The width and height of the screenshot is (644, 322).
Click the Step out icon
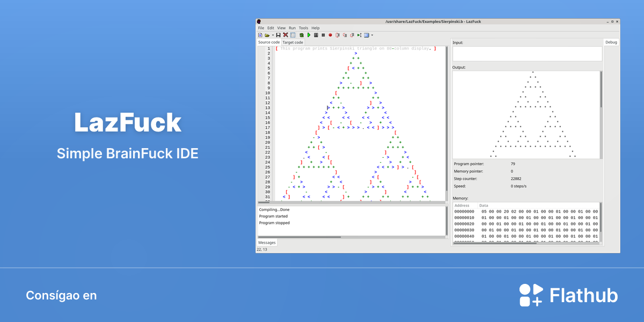click(352, 35)
